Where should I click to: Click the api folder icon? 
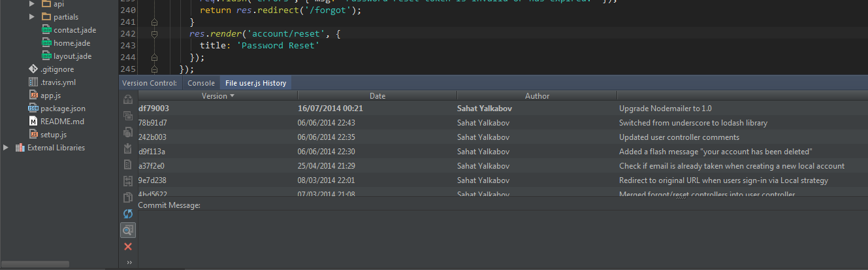coord(46,4)
